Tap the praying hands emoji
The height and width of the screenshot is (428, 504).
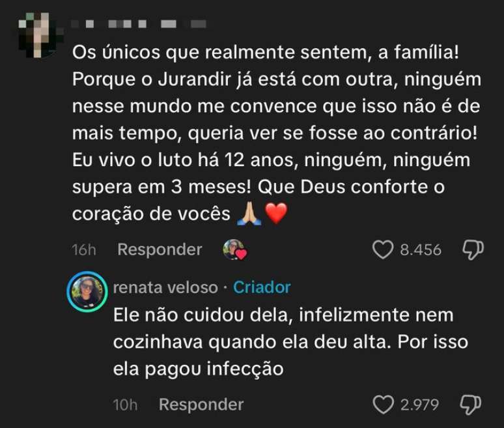click(251, 214)
